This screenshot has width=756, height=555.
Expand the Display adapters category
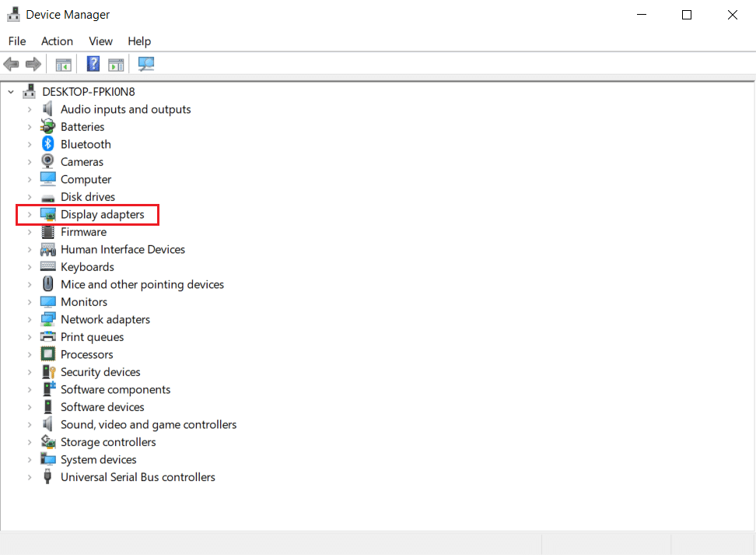click(x=30, y=214)
